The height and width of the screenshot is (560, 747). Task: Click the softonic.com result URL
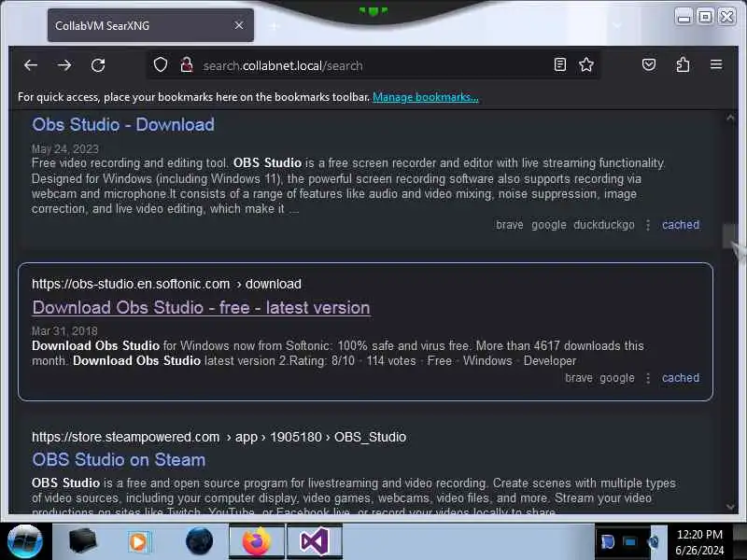(166, 285)
